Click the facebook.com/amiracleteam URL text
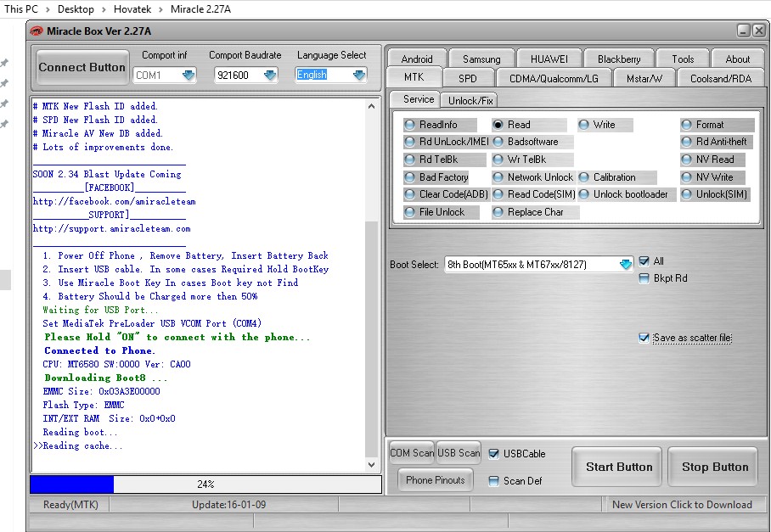This screenshot has width=771, height=532. (114, 201)
